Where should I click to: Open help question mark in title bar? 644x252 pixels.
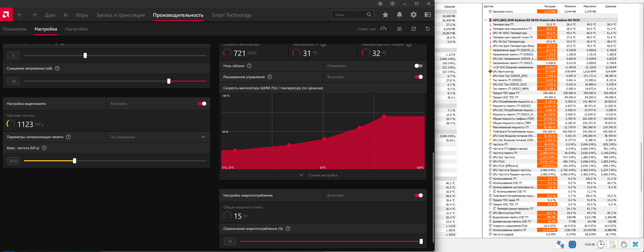pos(392,4)
